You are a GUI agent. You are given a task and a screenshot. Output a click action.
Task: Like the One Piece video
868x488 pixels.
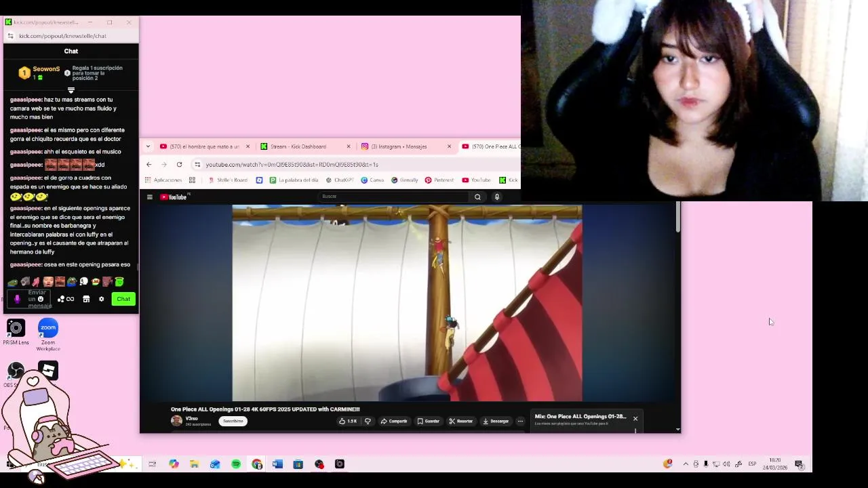point(349,422)
